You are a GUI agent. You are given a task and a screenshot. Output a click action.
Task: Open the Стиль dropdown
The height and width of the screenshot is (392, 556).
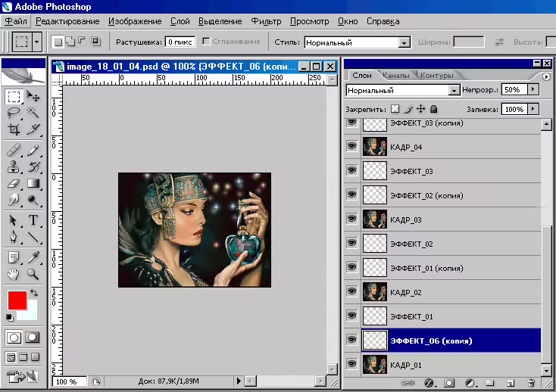404,43
